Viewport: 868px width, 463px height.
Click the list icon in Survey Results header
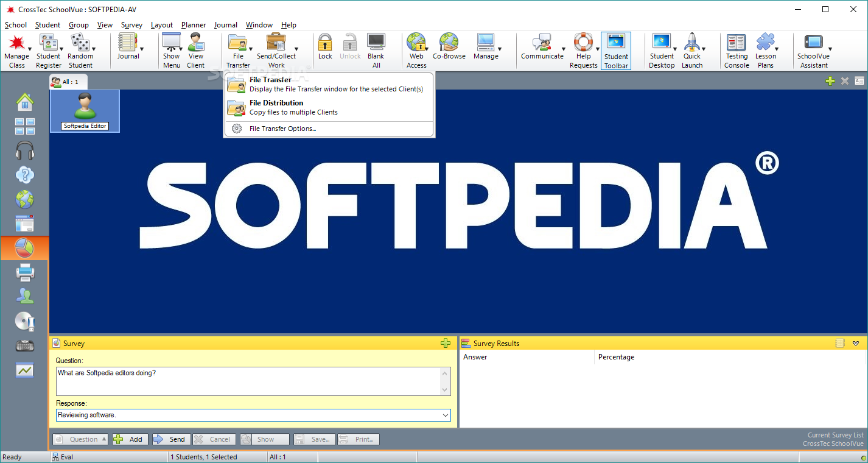840,344
